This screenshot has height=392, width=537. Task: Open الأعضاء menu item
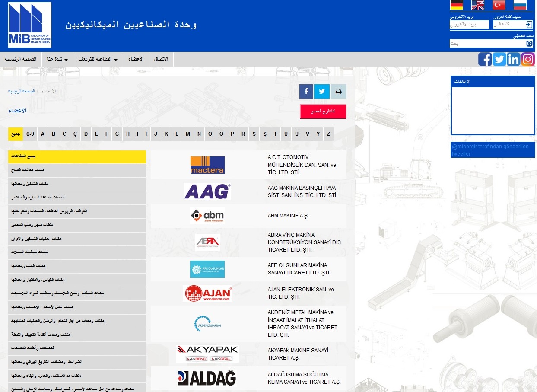136,59
